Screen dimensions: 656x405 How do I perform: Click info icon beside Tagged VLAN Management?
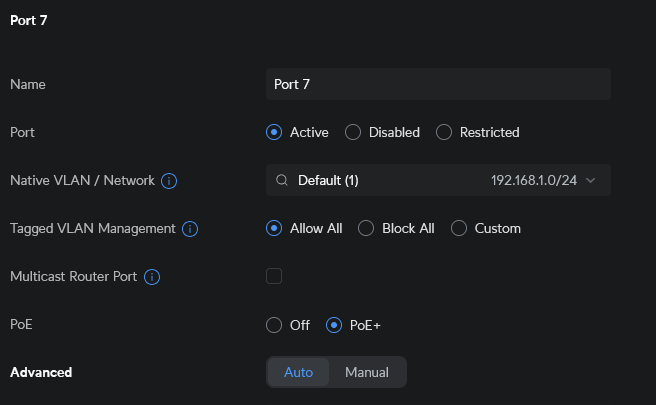[189, 229]
